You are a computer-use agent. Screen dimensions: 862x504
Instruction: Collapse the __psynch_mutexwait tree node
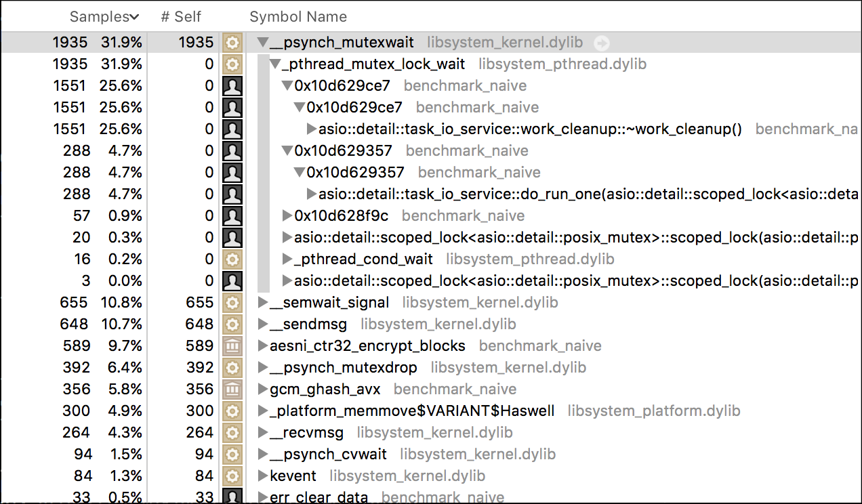pyautogui.click(x=263, y=43)
